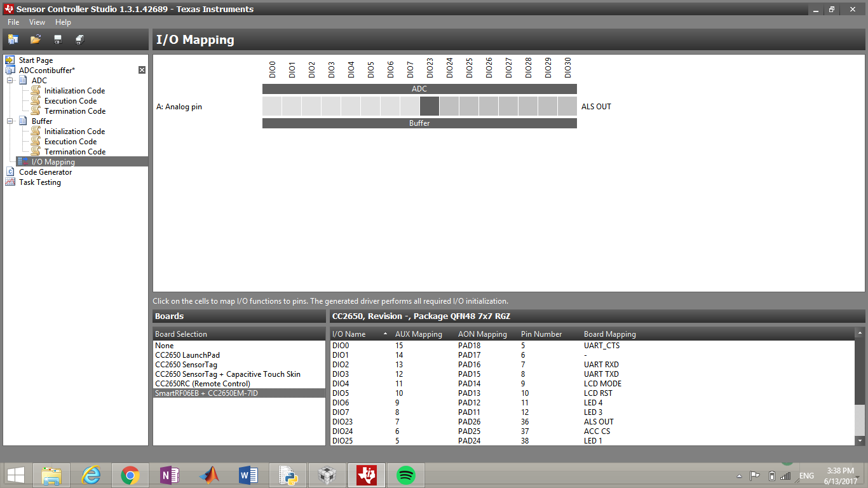Click the ADC task document icon
The height and width of the screenshot is (488, 868).
pos(23,81)
